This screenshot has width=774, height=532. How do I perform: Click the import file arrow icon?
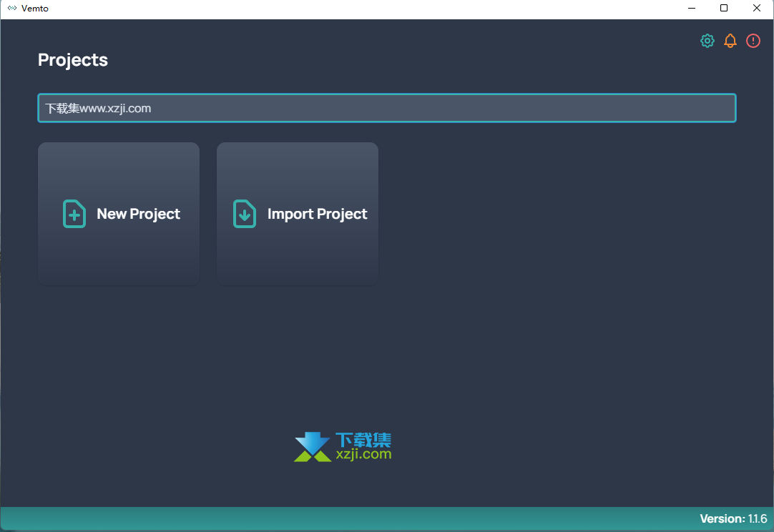click(x=245, y=214)
